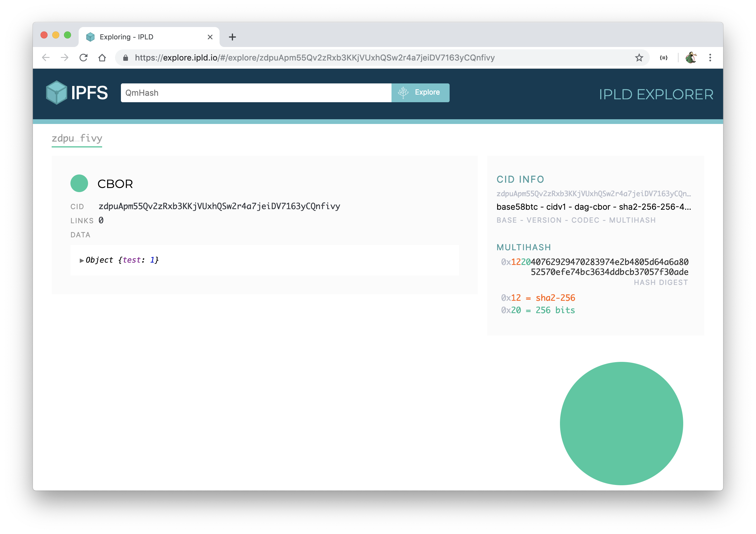Open a new tab with plus
The height and width of the screenshot is (534, 756).
tap(232, 37)
